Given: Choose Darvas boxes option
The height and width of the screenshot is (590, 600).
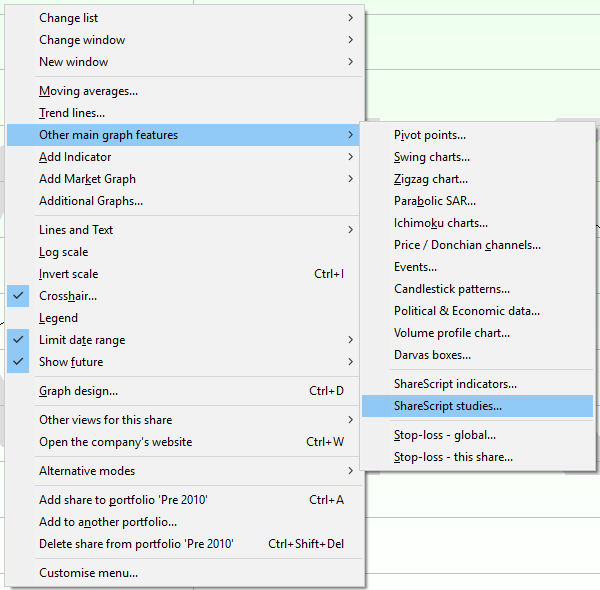Looking at the screenshot, I should 432,355.
